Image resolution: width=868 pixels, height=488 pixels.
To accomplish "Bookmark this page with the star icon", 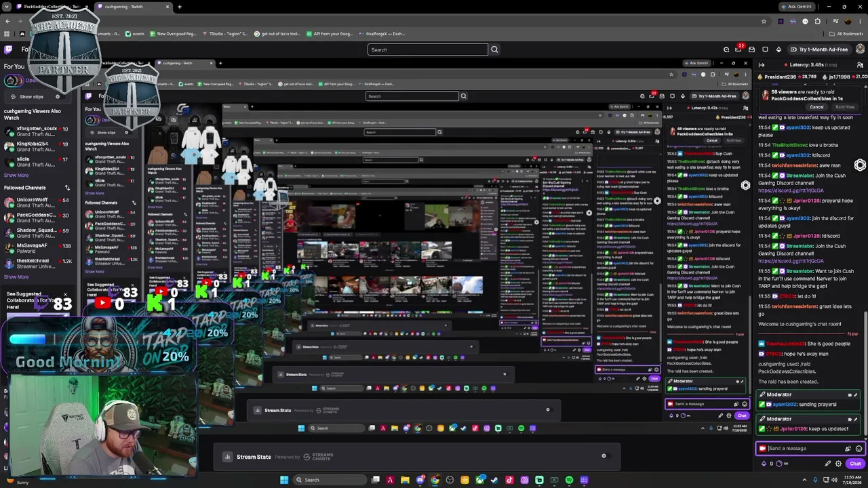I will point(764,21).
